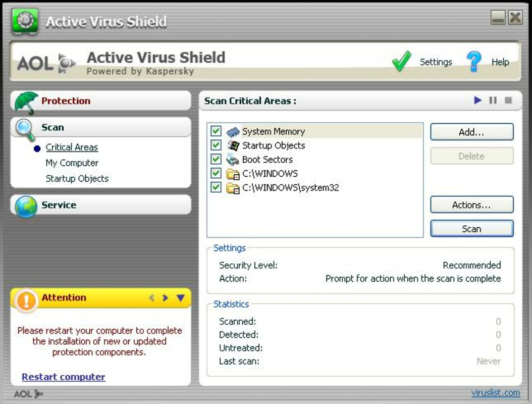Click the Delete button
The height and width of the screenshot is (404, 532).
[471, 156]
